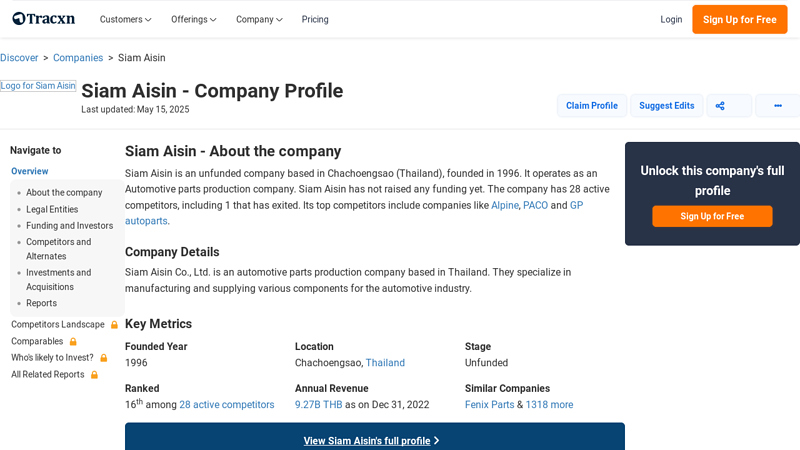The width and height of the screenshot is (800, 450).
Task: Open the Pricing menu item
Action: [x=315, y=19]
